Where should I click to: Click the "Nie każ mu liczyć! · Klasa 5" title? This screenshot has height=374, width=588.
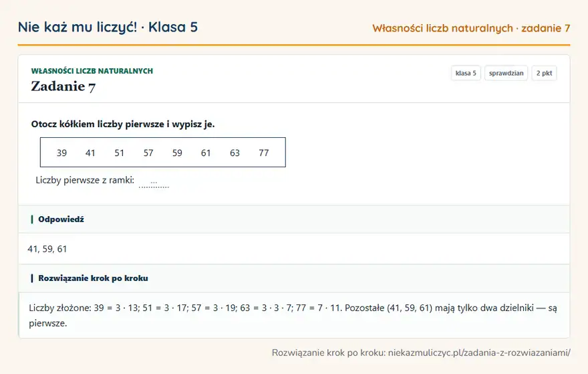point(108,27)
